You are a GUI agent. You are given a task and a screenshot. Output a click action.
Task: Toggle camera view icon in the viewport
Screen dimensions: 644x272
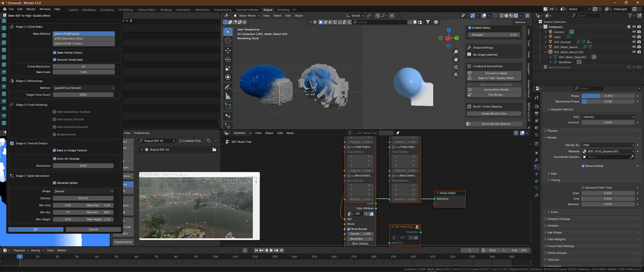[456, 67]
